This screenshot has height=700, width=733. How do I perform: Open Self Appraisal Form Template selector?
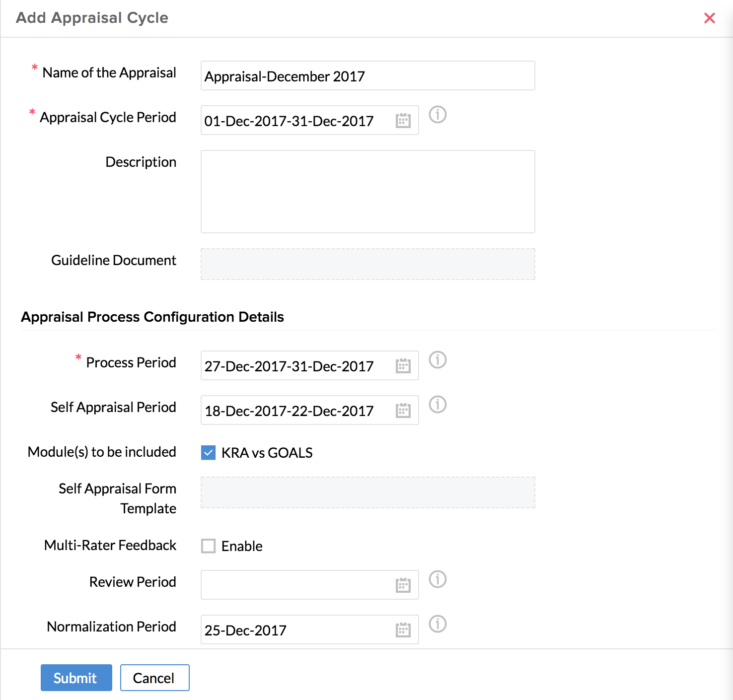(x=367, y=492)
